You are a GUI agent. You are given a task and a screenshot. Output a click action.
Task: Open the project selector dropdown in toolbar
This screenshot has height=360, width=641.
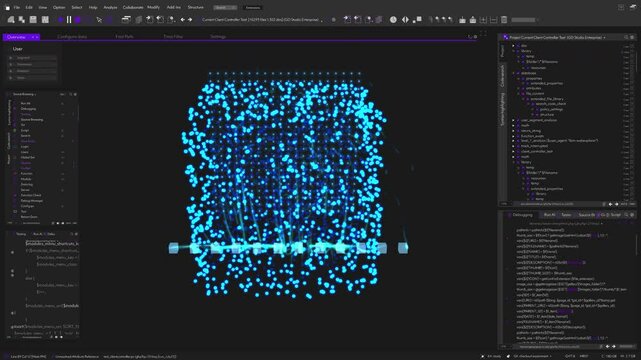(x=262, y=19)
